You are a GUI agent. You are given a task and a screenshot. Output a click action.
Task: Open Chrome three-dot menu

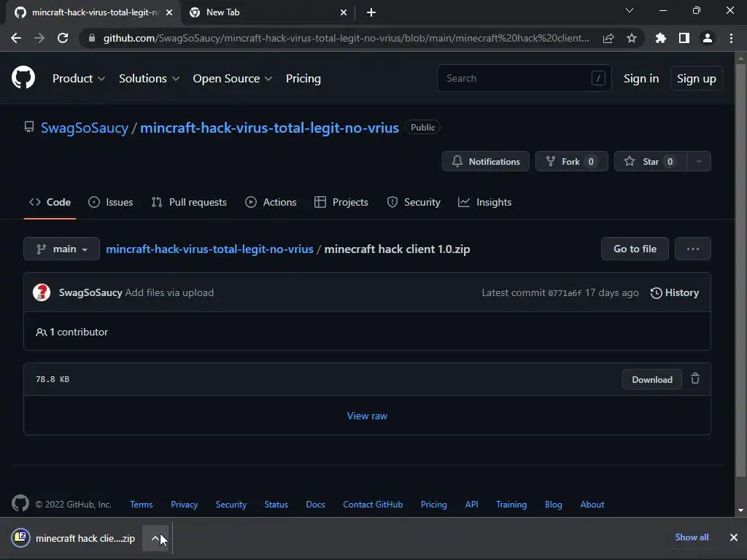click(x=731, y=38)
